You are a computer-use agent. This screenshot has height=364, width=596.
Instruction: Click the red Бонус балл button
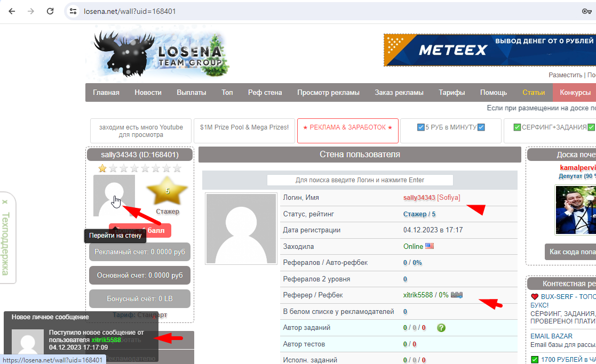[x=140, y=230]
